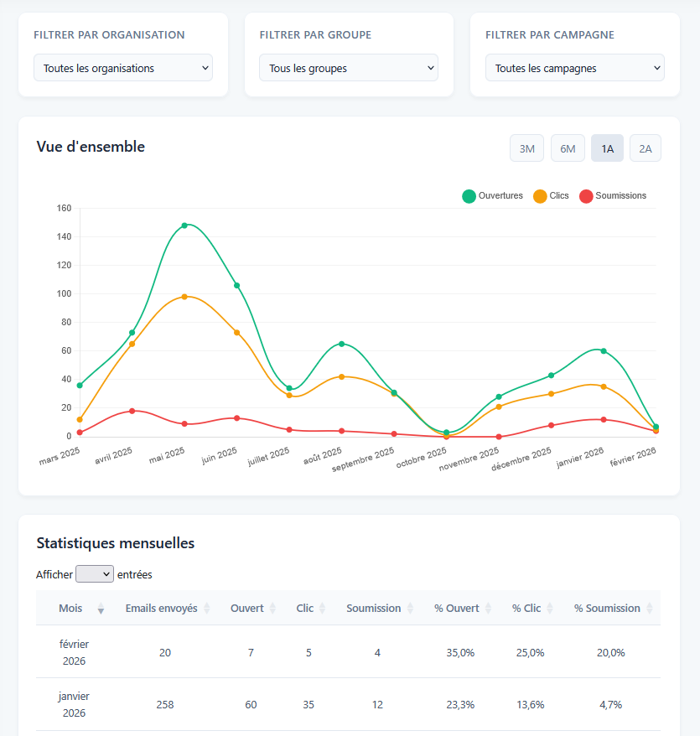Sort by Ouvert column arrow icon

coord(272,609)
